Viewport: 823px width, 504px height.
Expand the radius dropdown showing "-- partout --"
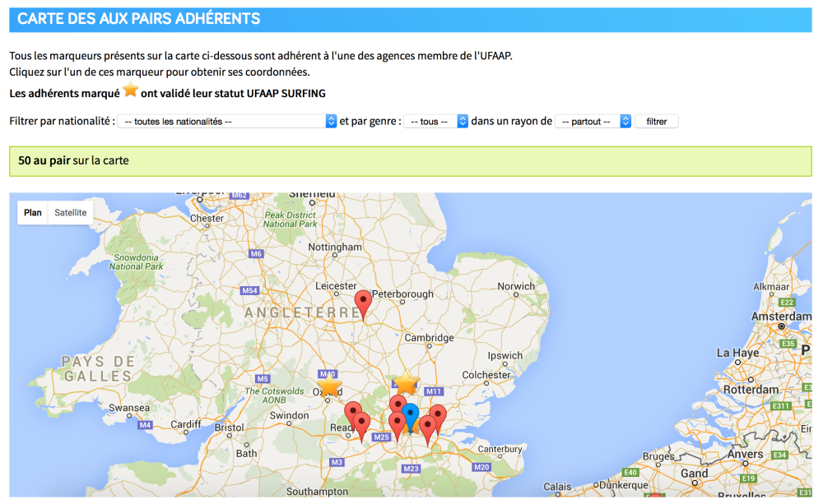coord(593,121)
